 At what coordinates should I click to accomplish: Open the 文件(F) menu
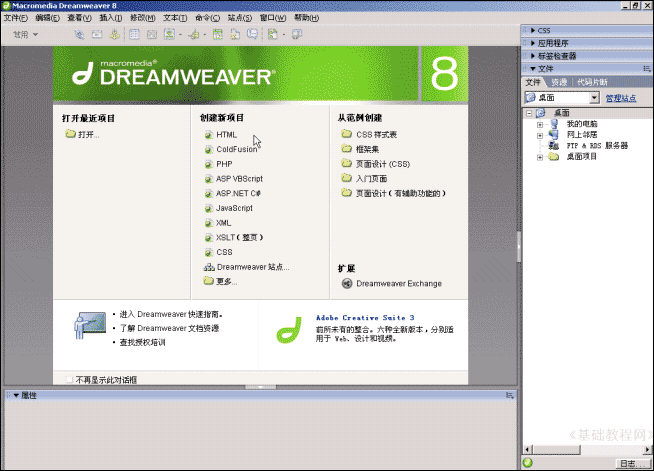click(x=16, y=18)
